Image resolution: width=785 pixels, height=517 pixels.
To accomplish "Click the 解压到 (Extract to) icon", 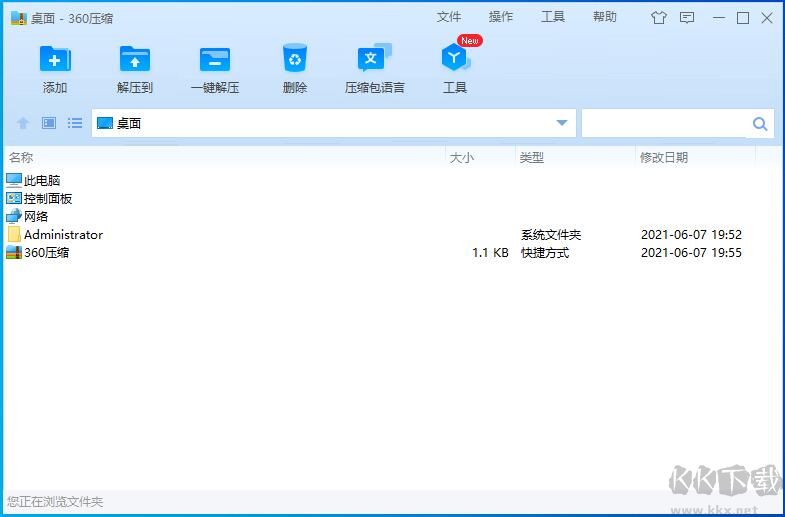I will [135, 60].
